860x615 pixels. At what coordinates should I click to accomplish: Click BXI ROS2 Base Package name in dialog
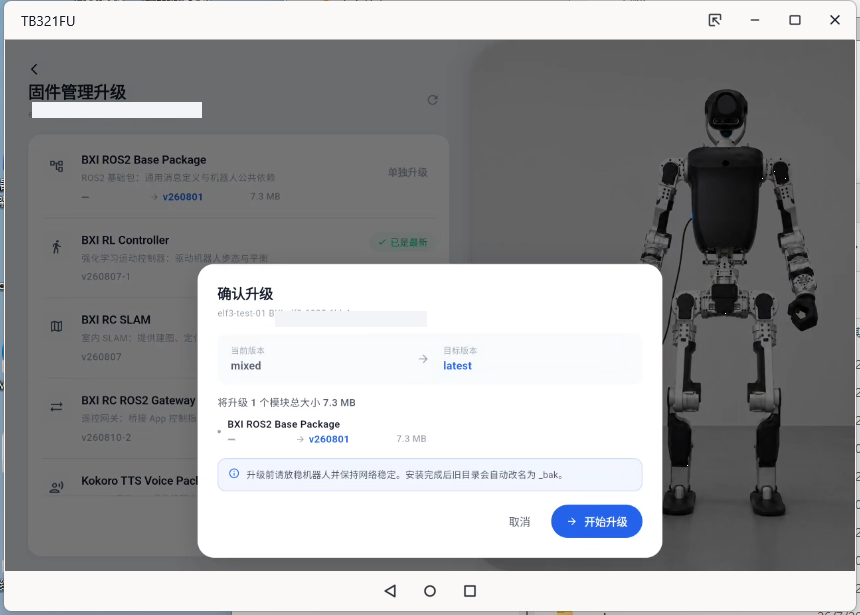(x=284, y=424)
